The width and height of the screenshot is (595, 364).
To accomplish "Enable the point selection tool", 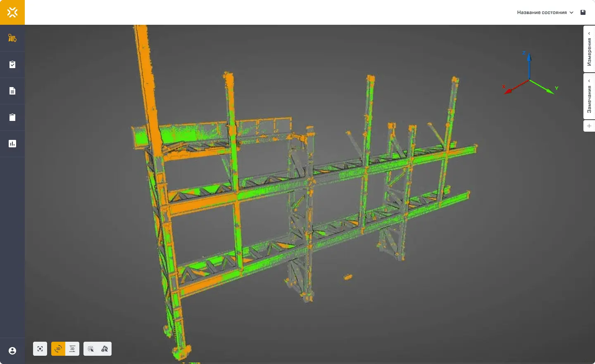I will pyautogui.click(x=90, y=349).
